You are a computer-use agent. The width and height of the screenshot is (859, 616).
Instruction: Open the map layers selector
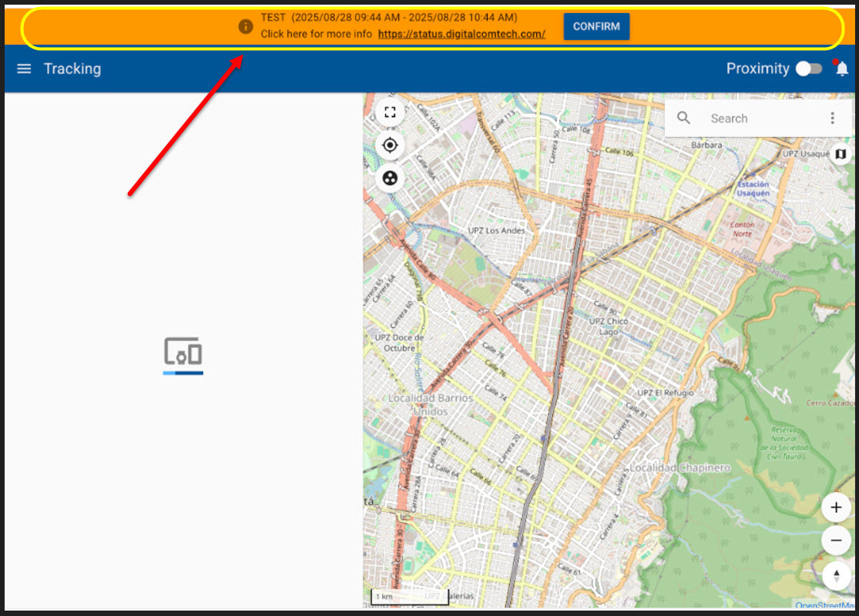pos(841,154)
